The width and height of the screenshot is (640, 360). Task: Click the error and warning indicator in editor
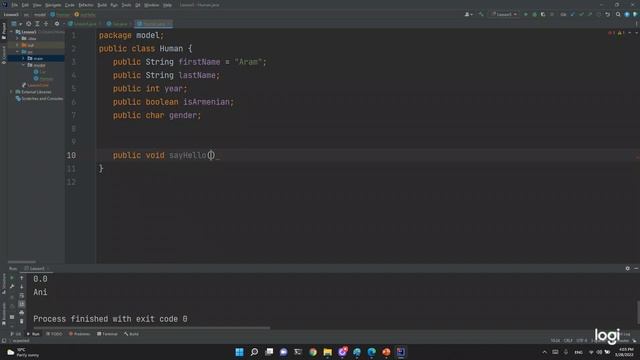tap(616, 33)
